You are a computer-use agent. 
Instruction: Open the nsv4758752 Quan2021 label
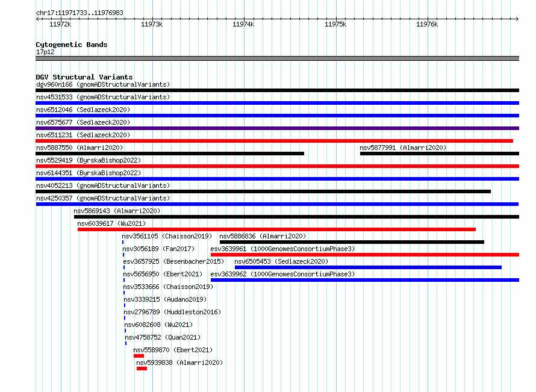coord(163,337)
